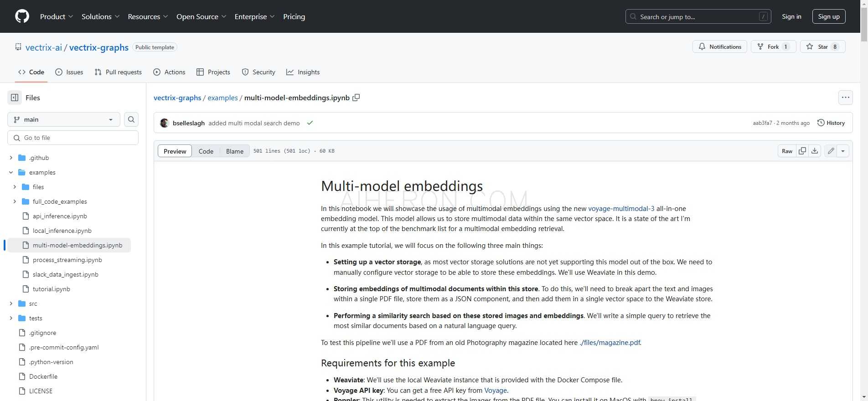This screenshot has width=868, height=401.
Task: Open commit aab3fa7
Action: click(x=763, y=123)
